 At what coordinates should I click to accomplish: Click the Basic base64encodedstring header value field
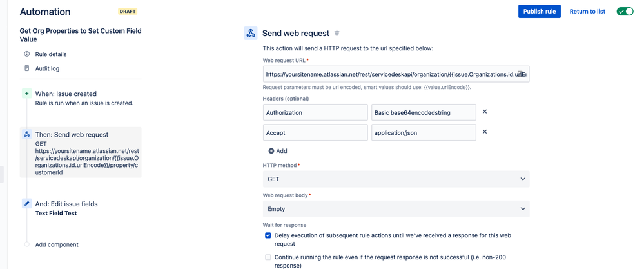point(424,112)
